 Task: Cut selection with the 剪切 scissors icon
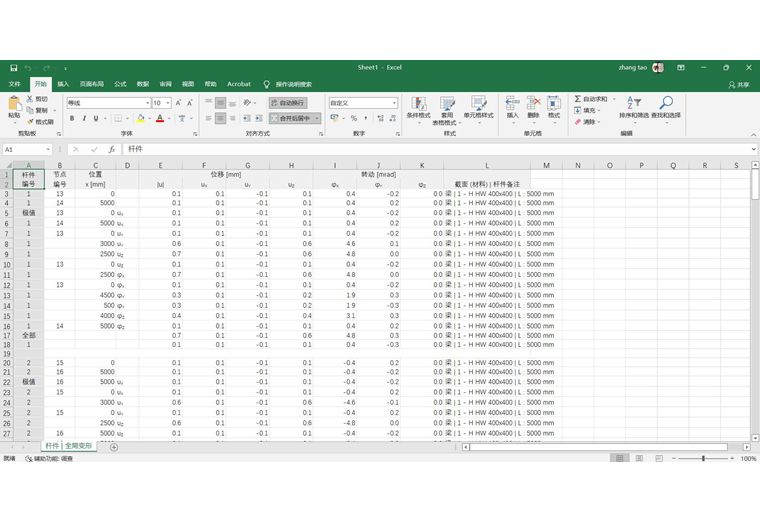tap(37, 99)
